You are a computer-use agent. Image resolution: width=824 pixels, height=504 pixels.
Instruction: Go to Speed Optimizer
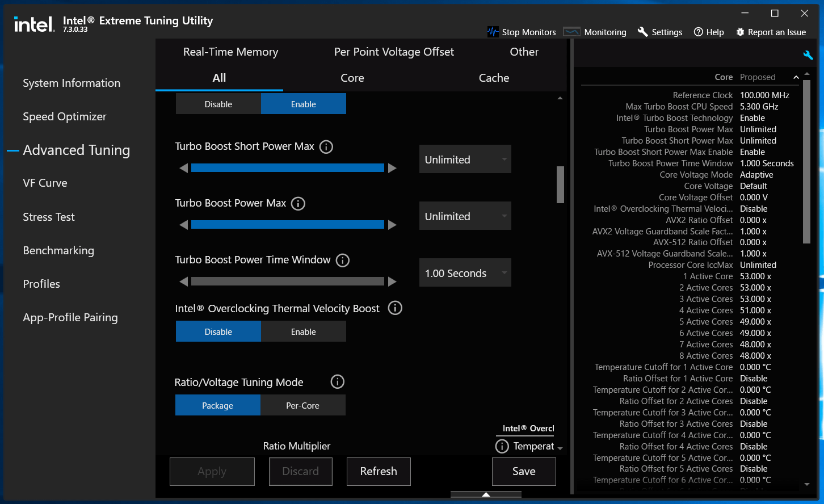(65, 116)
